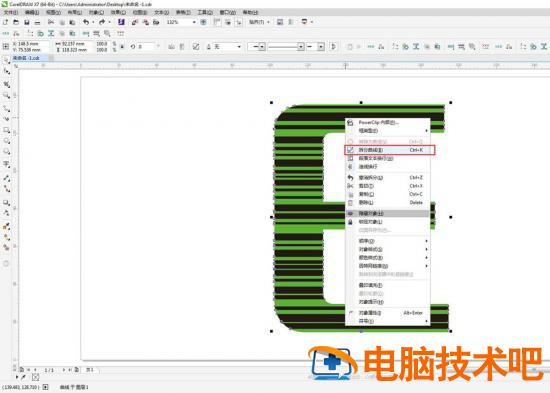Select the Freehand tool in toolbox
Image resolution: width=550 pixels, height=393 pixels.
6,108
